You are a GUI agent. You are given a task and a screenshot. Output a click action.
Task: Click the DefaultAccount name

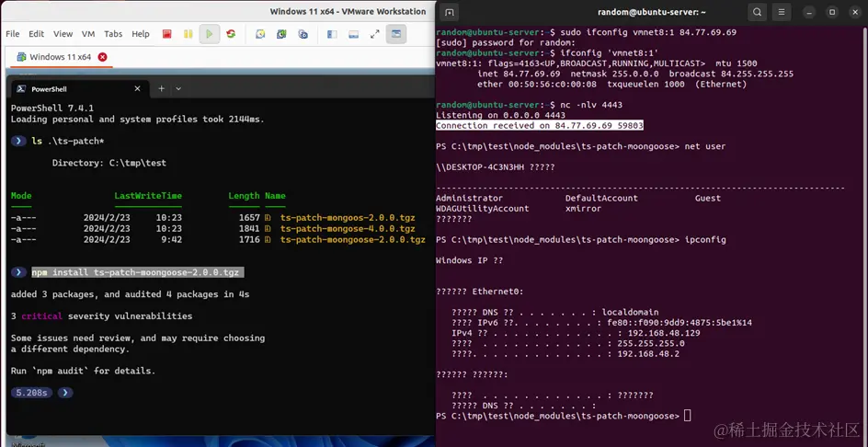[x=601, y=198]
